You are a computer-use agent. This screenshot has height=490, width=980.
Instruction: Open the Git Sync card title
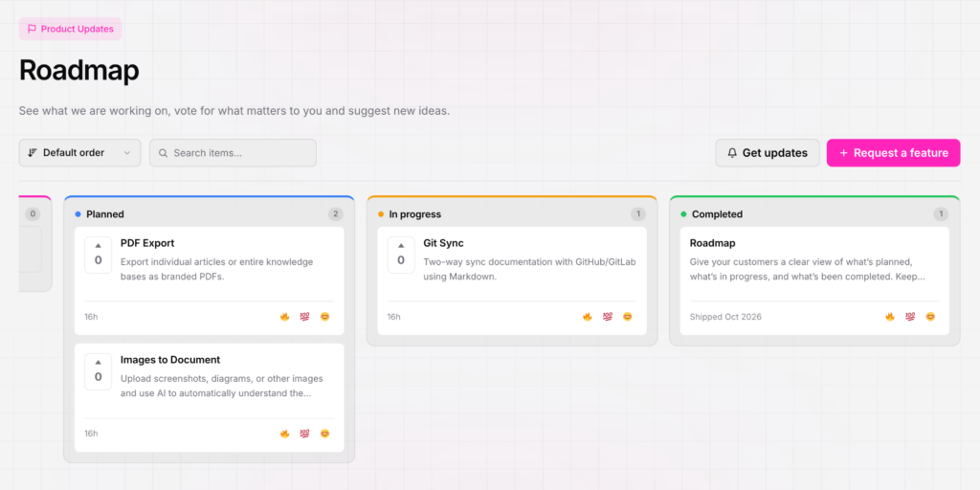click(x=444, y=243)
